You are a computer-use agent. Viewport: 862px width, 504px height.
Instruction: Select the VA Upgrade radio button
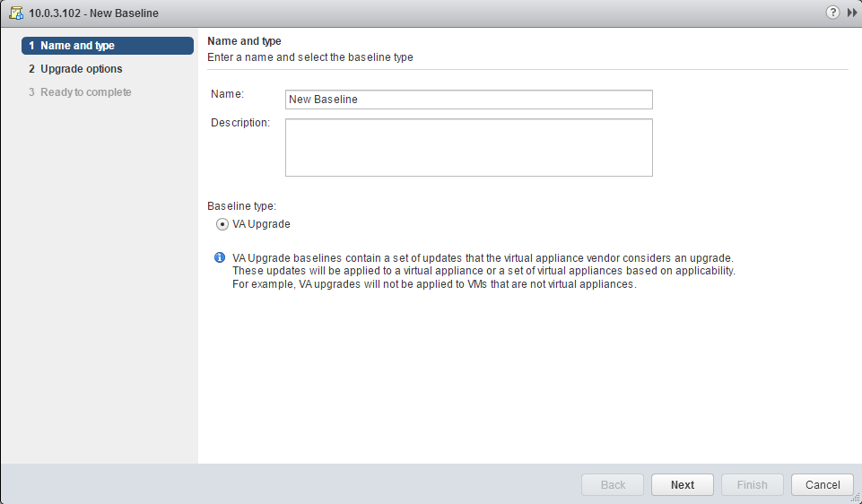[x=222, y=224]
